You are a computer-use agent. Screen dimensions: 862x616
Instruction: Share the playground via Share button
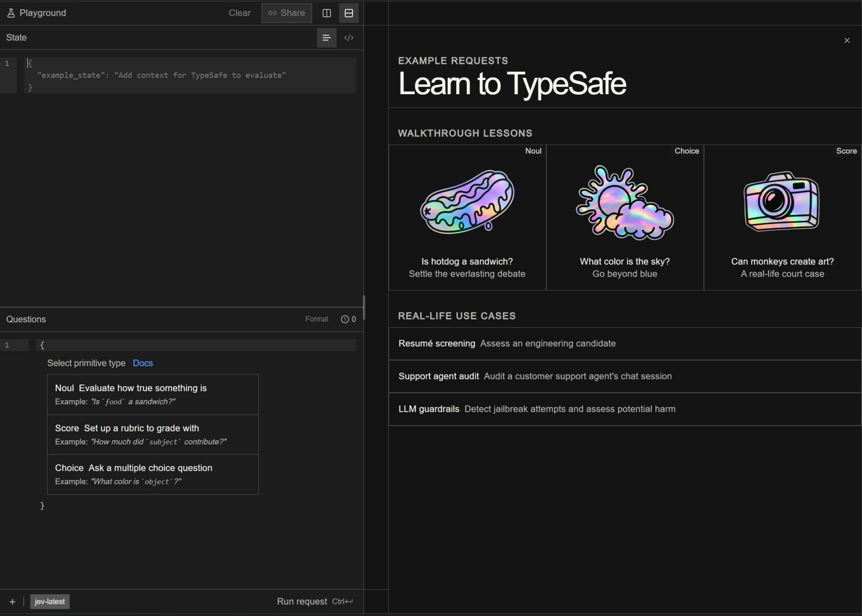[x=286, y=13]
